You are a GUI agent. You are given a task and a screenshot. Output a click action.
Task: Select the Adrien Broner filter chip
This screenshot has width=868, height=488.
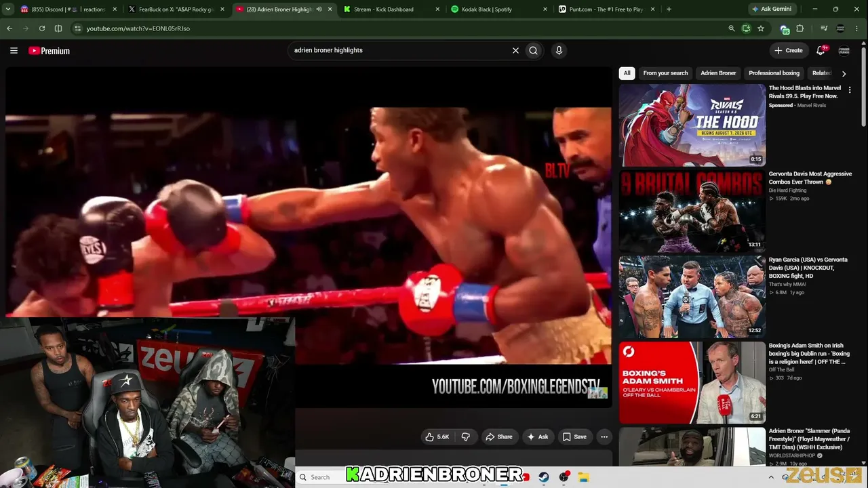pyautogui.click(x=718, y=73)
